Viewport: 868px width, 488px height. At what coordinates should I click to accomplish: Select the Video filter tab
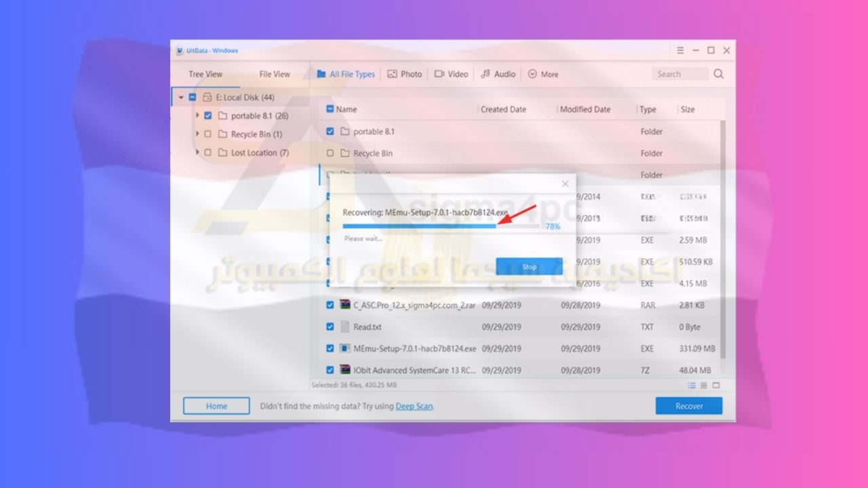pyautogui.click(x=452, y=74)
